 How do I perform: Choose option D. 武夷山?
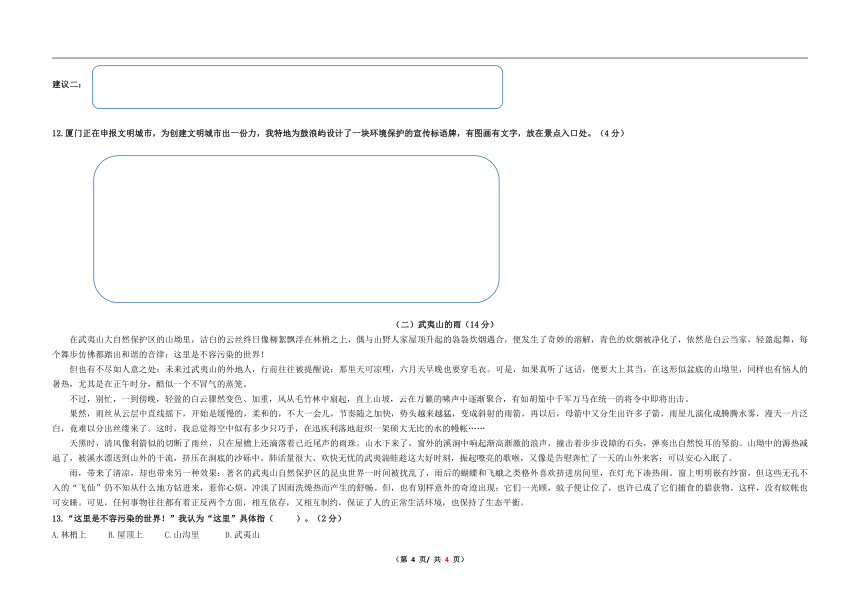pyautogui.click(x=242, y=535)
